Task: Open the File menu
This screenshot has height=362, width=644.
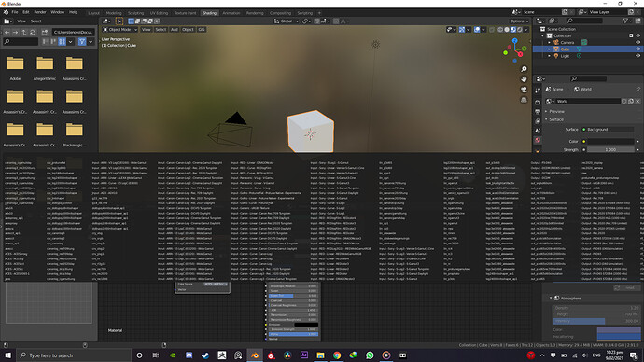Action: (15, 12)
